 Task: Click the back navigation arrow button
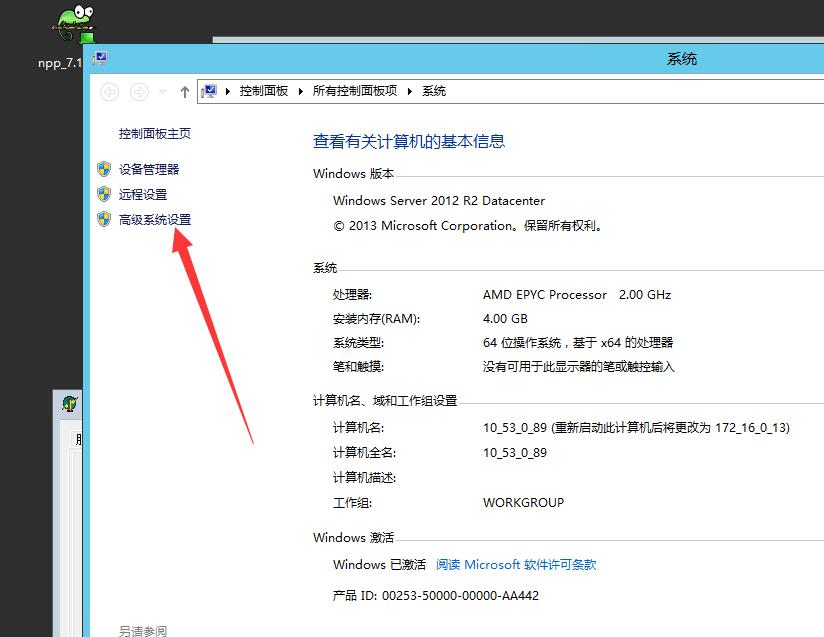click(110, 91)
